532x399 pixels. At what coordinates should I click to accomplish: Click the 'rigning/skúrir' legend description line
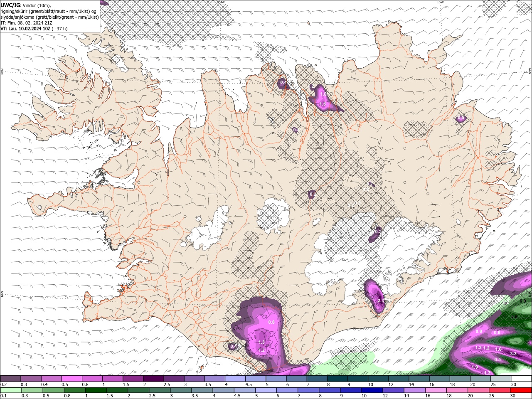(x=49, y=11)
